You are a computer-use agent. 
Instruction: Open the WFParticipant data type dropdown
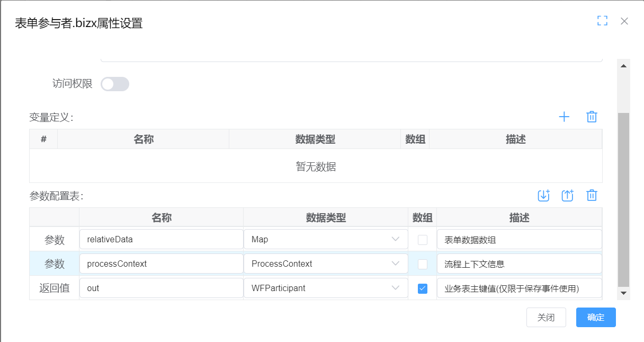point(326,288)
